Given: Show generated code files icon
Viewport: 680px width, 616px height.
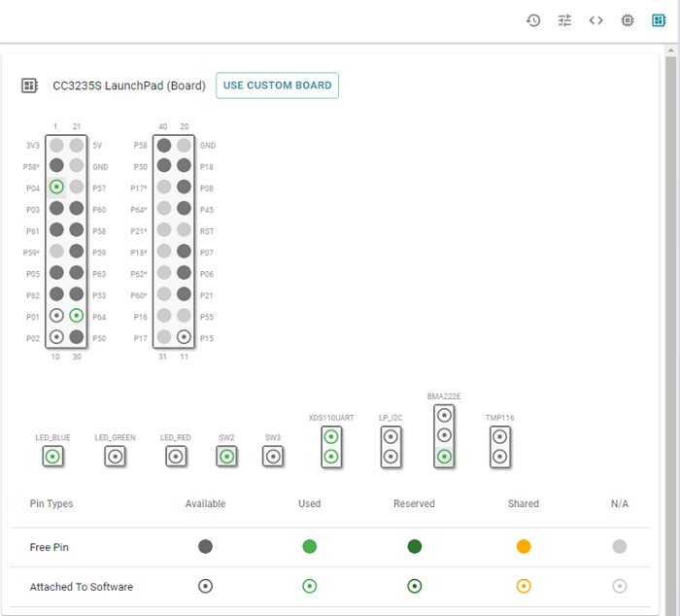Looking at the screenshot, I should pyautogui.click(x=596, y=20).
